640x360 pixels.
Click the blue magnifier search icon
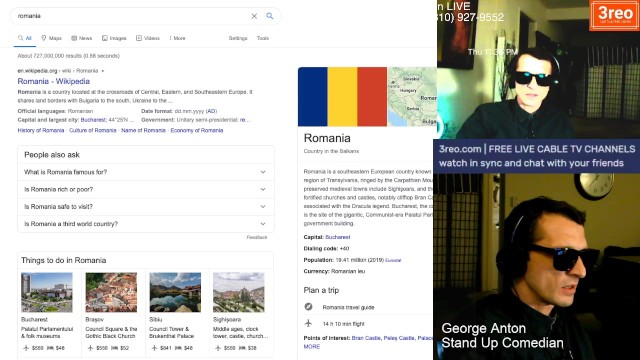(x=270, y=16)
